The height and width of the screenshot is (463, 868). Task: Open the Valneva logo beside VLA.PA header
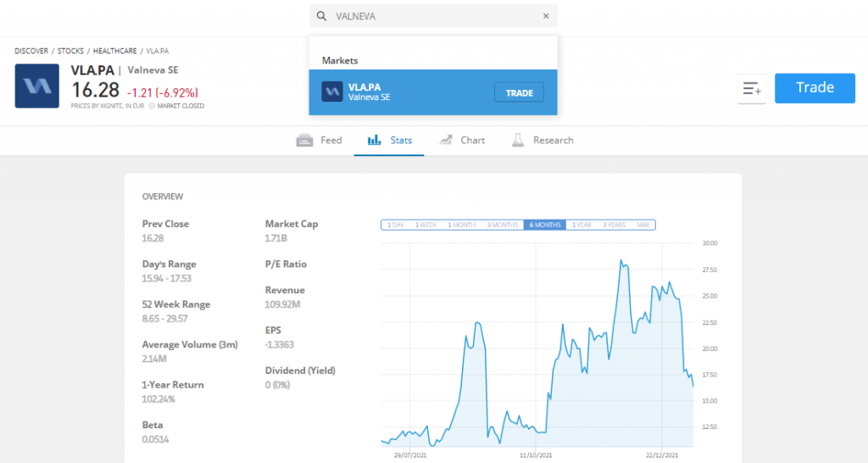click(37, 86)
